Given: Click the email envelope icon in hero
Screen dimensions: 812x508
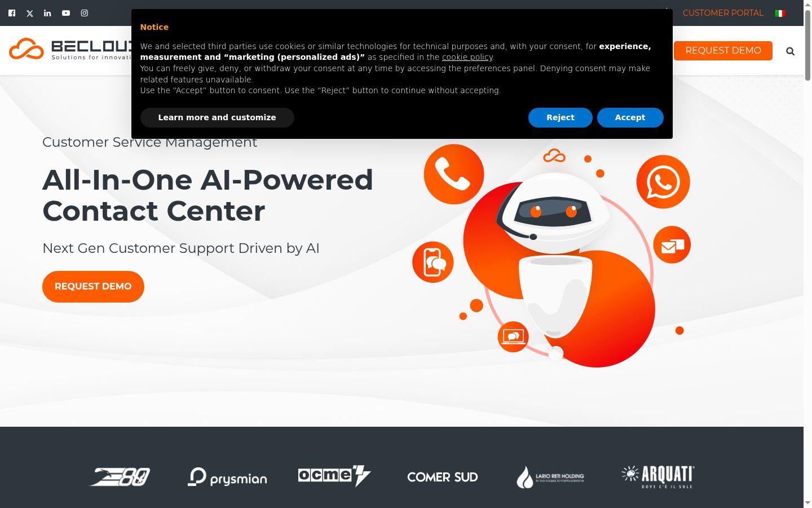Looking at the screenshot, I should pyautogui.click(x=672, y=245).
